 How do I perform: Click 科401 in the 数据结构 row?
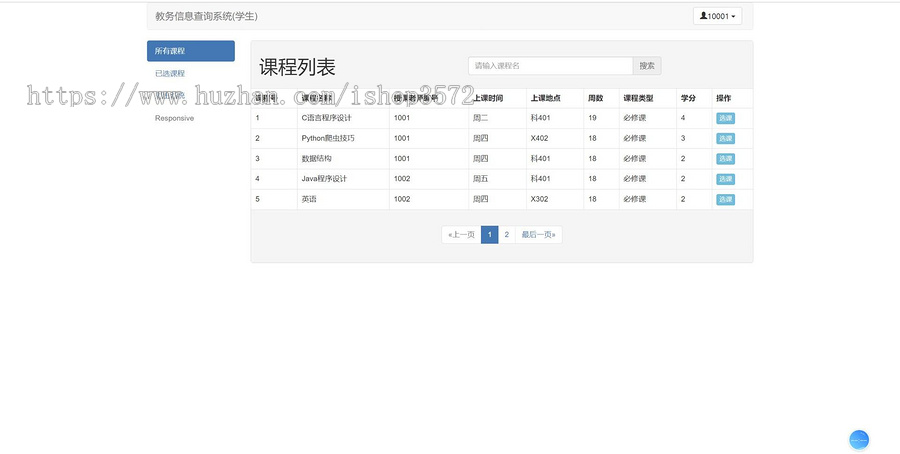click(x=541, y=158)
